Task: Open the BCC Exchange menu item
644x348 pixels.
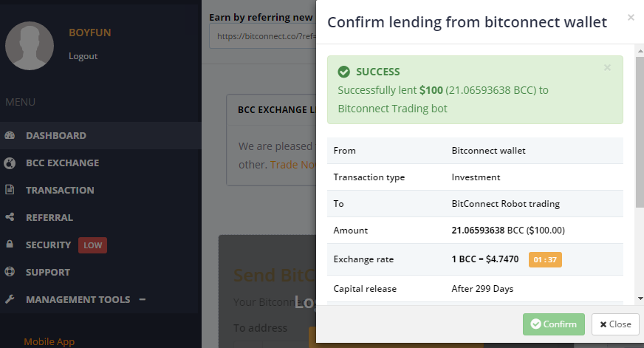Action: [62, 163]
